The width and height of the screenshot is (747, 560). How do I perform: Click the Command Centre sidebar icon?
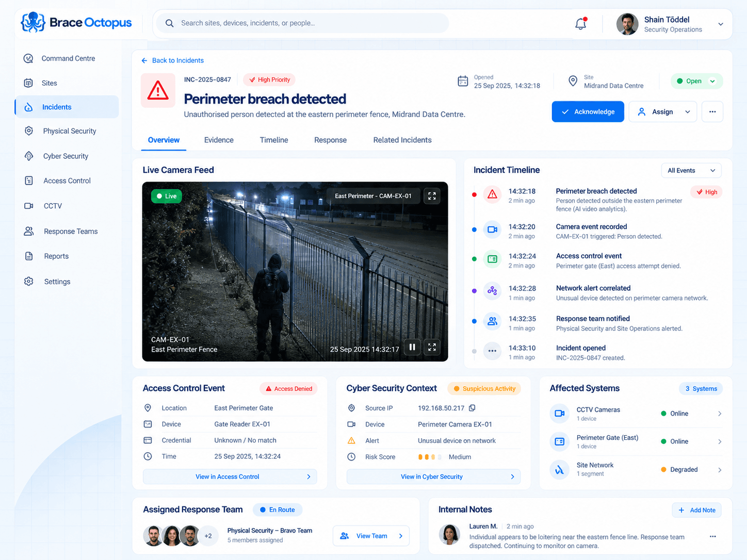click(x=29, y=58)
